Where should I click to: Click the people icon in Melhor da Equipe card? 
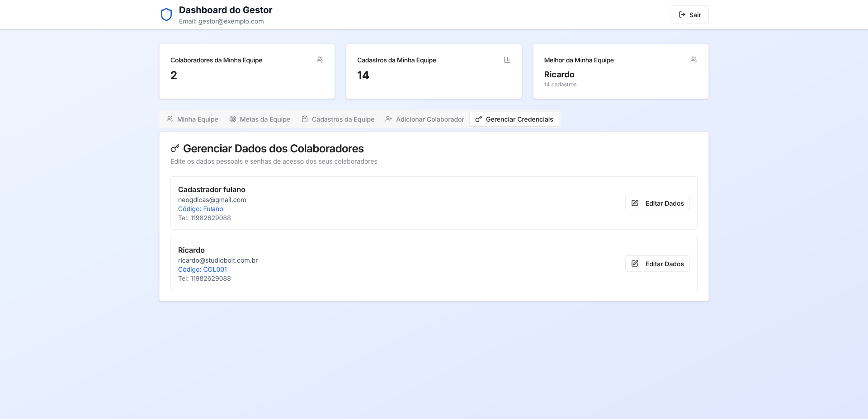[x=693, y=60]
